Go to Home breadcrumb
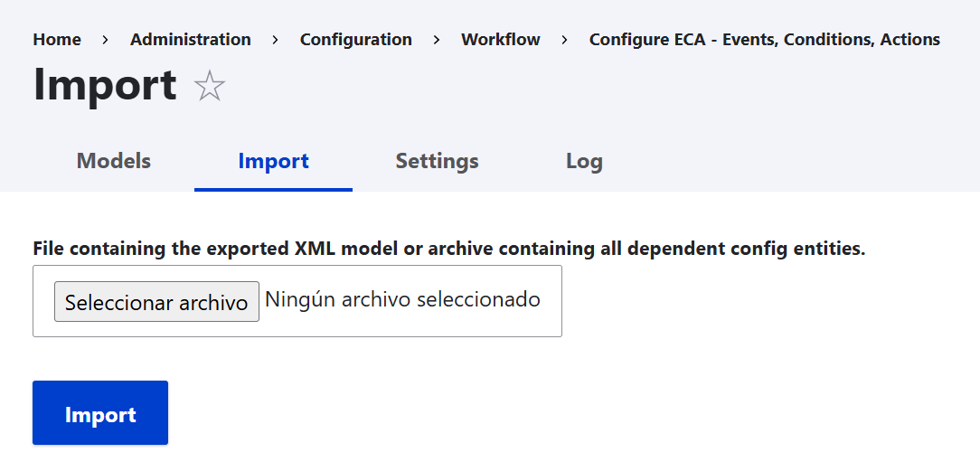The image size is (980, 462). 57,40
